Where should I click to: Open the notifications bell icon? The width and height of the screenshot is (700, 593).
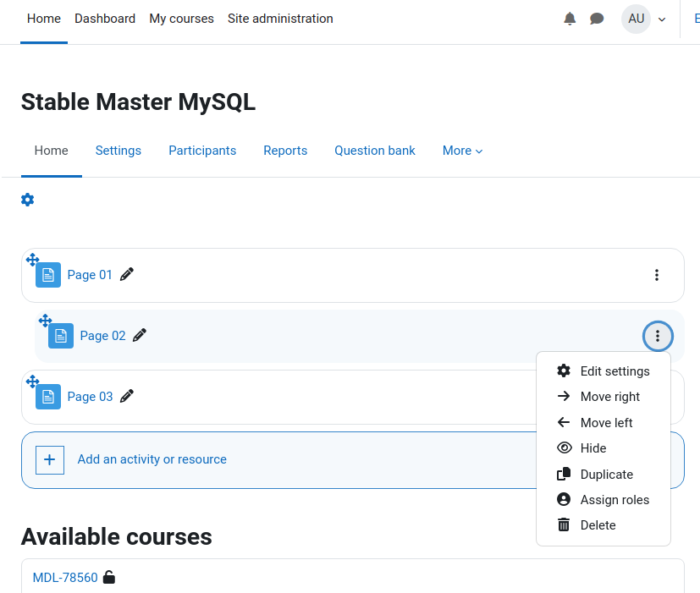(x=570, y=19)
